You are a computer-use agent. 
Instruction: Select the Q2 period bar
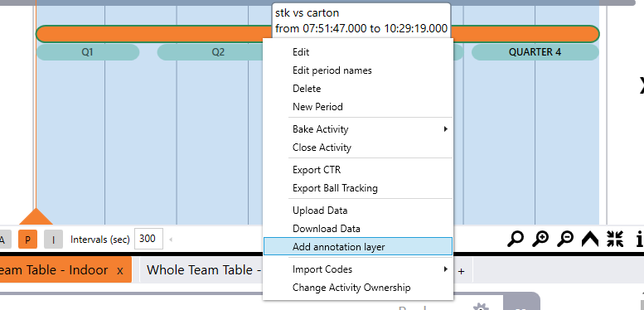pyautogui.click(x=211, y=52)
